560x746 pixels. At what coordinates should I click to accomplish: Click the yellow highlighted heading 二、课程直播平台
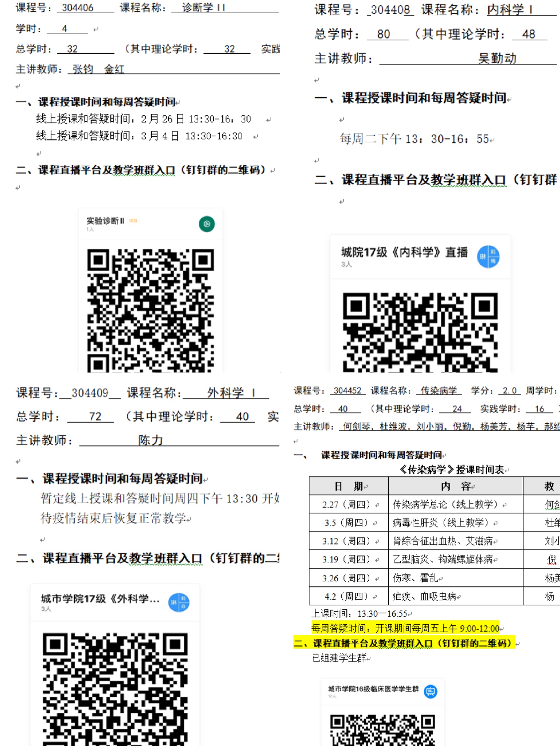404,643
